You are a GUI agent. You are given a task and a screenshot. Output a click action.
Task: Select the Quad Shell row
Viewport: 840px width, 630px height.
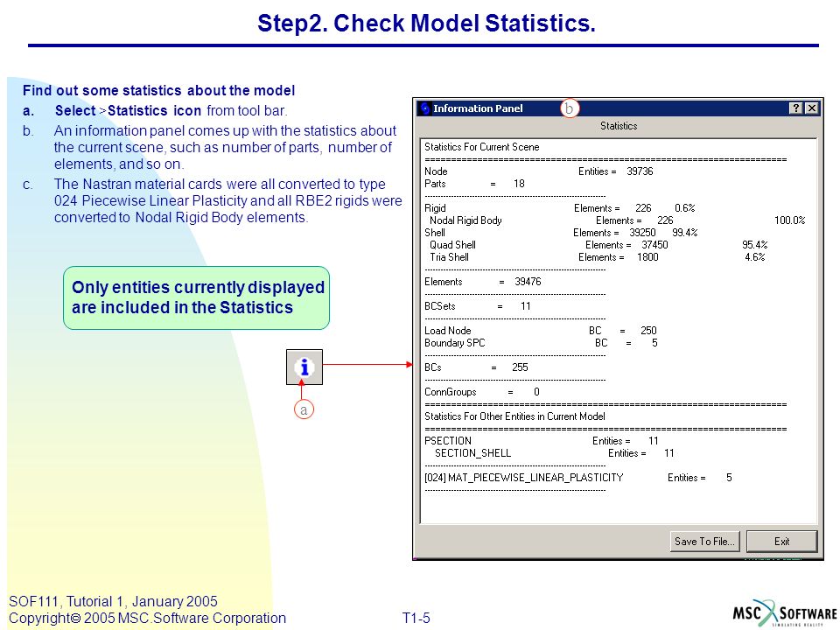click(598, 245)
